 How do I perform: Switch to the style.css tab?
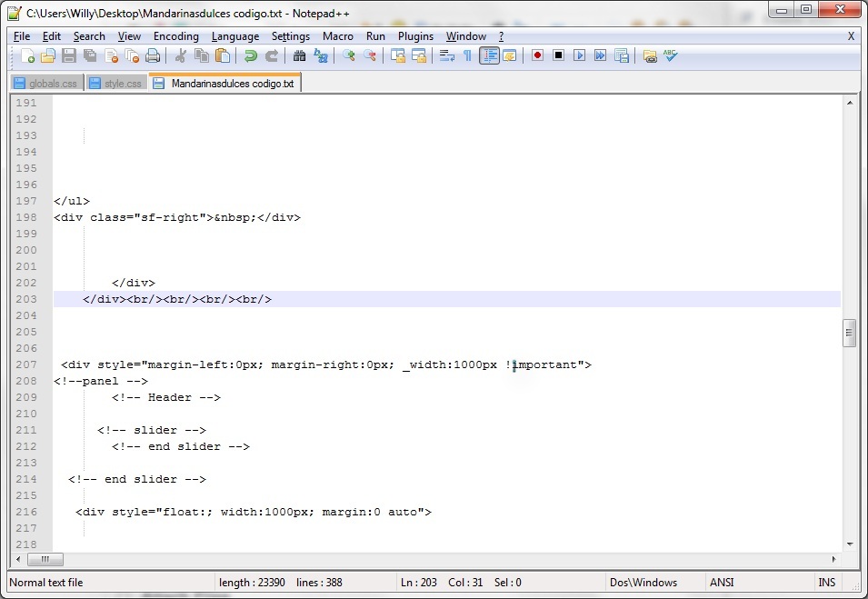tap(116, 84)
